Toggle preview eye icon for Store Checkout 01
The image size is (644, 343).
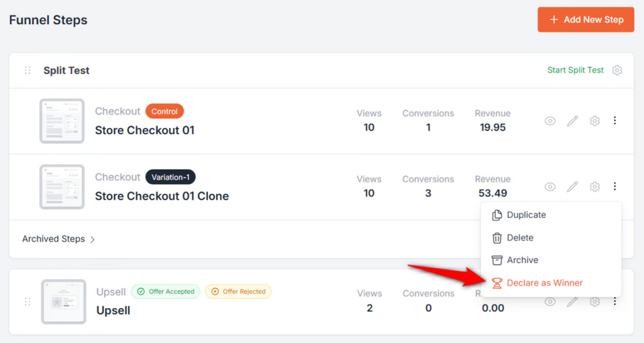[x=550, y=121]
